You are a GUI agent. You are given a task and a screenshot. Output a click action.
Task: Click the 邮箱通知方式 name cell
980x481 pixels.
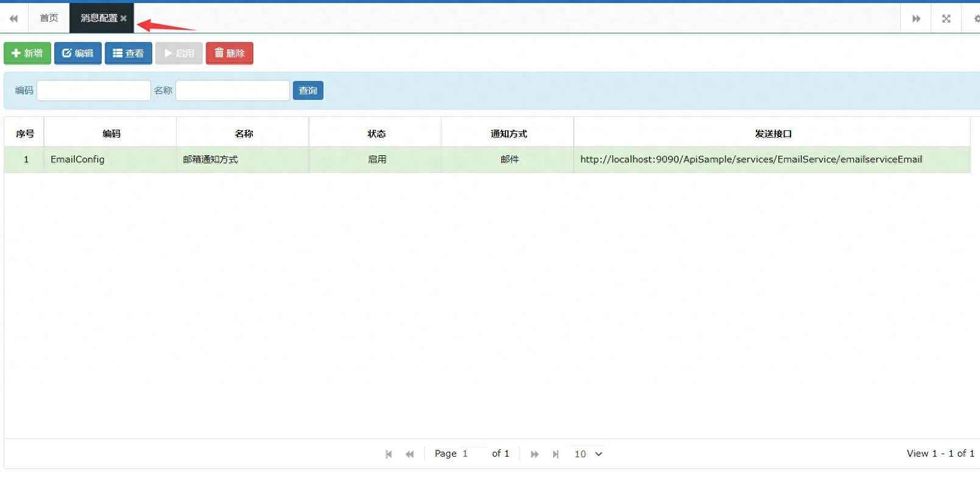coord(244,160)
